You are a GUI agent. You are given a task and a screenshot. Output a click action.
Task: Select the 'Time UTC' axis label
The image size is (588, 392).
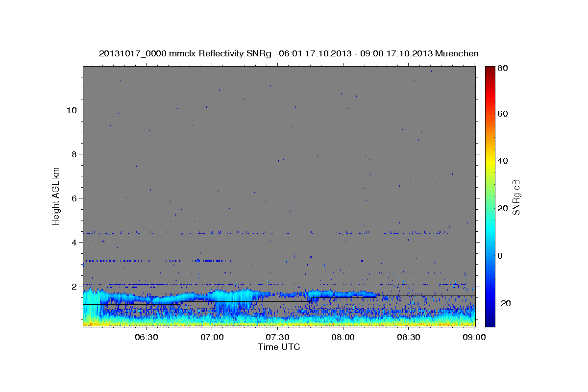(x=279, y=347)
